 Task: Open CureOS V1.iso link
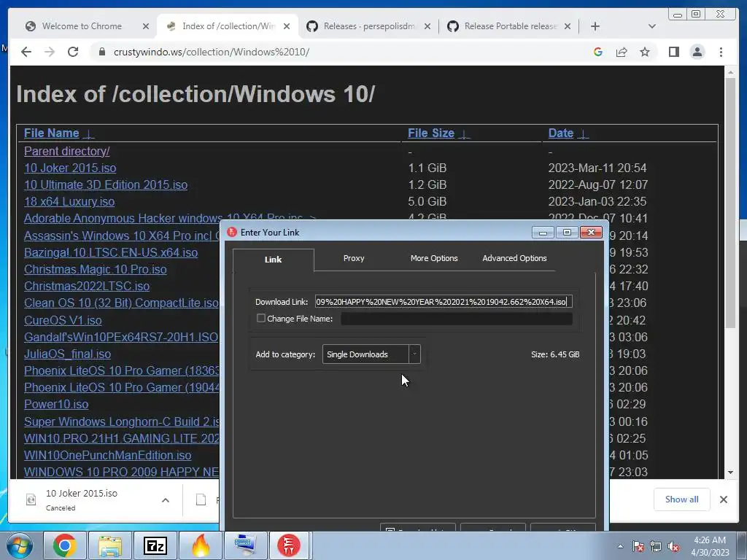point(63,320)
